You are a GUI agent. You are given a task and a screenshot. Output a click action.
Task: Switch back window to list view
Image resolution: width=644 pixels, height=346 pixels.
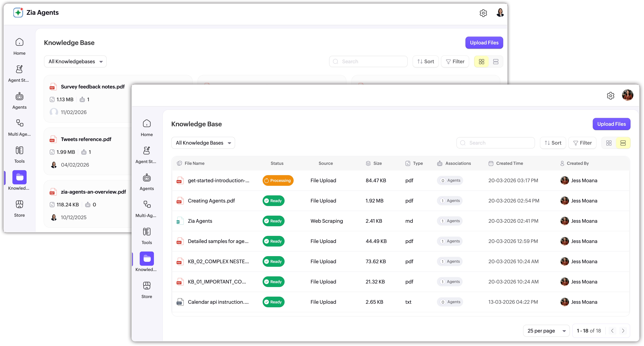495,62
